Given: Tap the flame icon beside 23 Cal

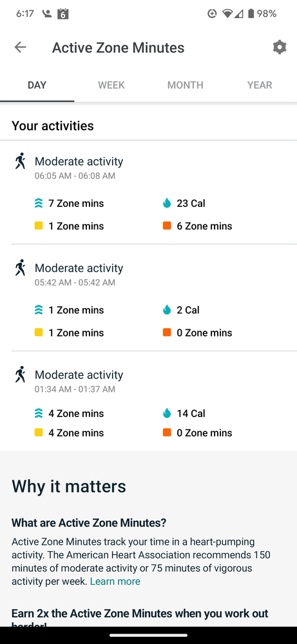Looking at the screenshot, I should pos(167,203).
